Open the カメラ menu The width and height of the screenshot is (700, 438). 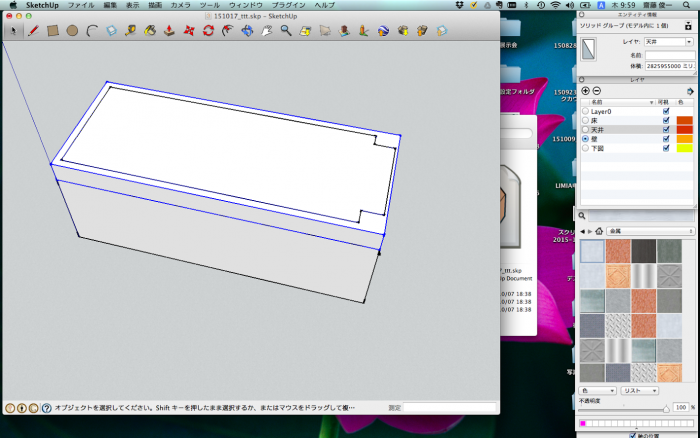coord(181,5)
